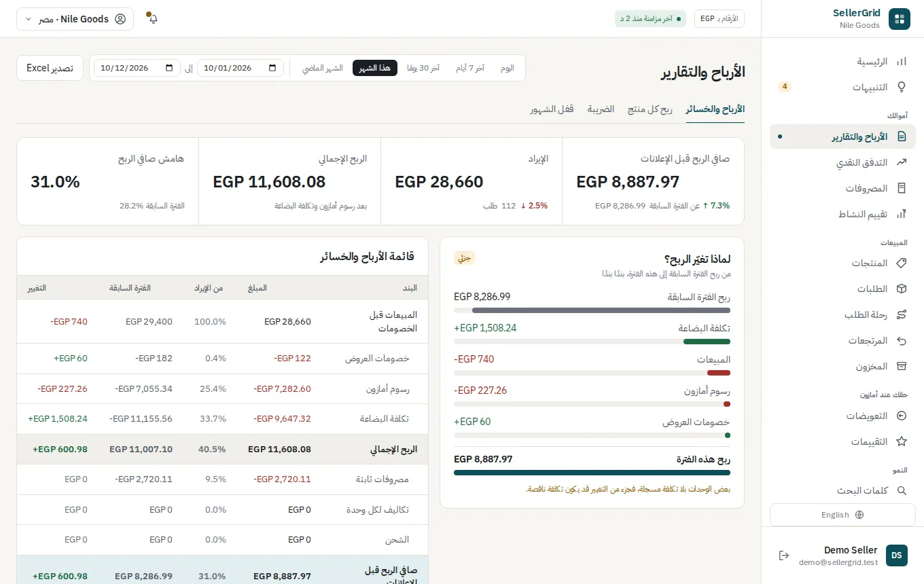This screenshot has height=584, width=924.
Task: Click the logout icon near Demo Seller
Action: tap(784, 555)
